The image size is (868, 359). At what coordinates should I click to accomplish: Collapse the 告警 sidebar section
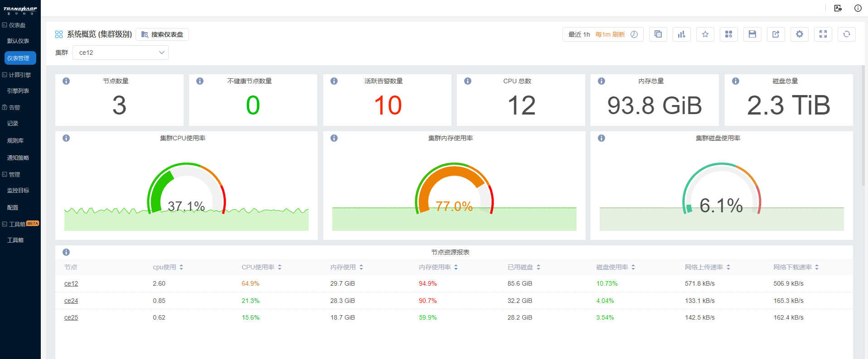click(x=11, y=108)
